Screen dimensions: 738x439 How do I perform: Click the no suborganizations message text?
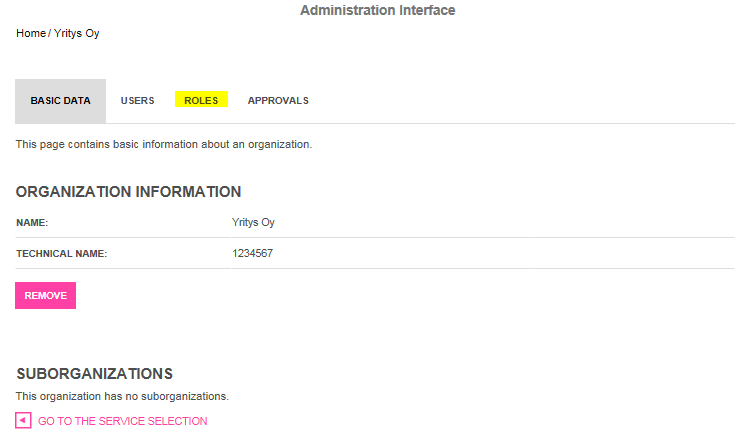pos(122,397)
